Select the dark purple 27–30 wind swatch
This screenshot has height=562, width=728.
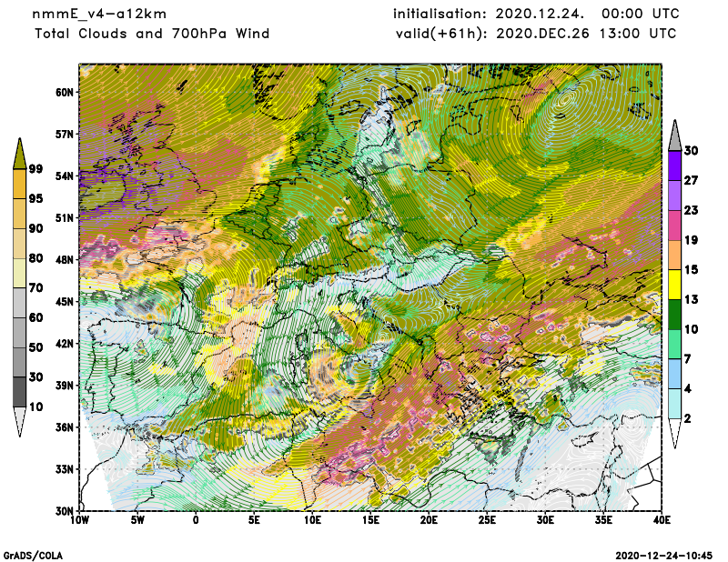(674, 166)
